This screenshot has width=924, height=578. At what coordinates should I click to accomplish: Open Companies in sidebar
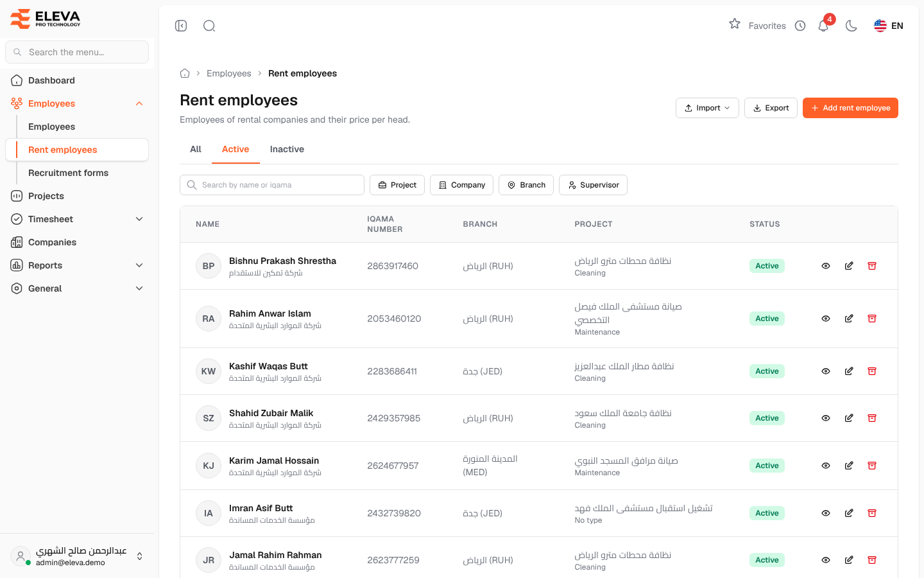pyautogui.click(x=77, y=242)
